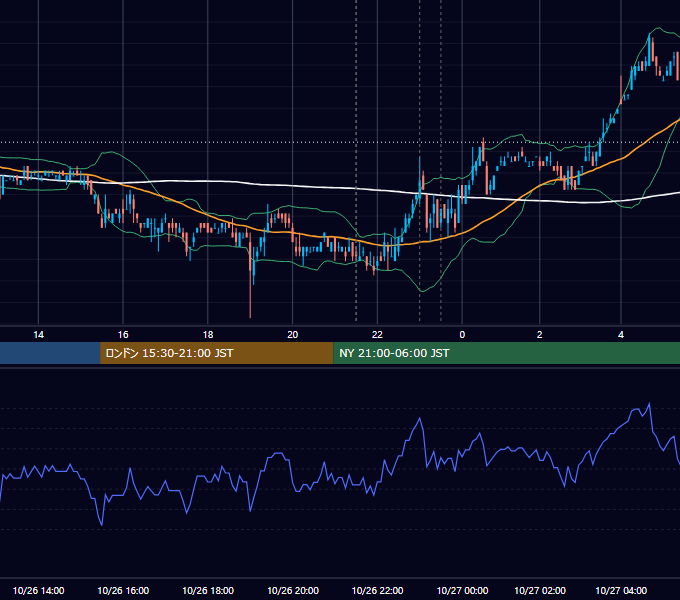This screenshot has height=600, width=680.
Task: Click the 10/26 14:00 date label
Action: [x=39, y=590]
